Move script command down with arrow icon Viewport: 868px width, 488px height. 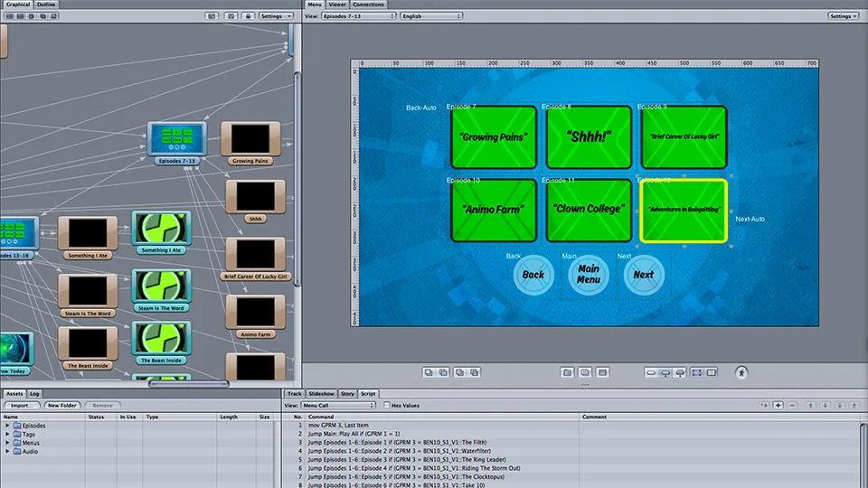tap(826, 406)
